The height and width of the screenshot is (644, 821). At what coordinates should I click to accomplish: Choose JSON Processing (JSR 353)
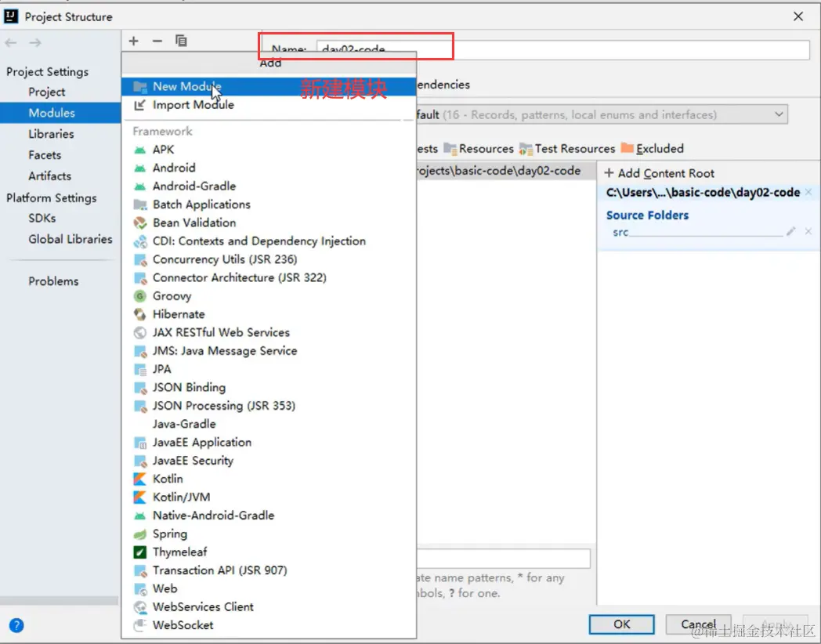click(x=269, y=406)
